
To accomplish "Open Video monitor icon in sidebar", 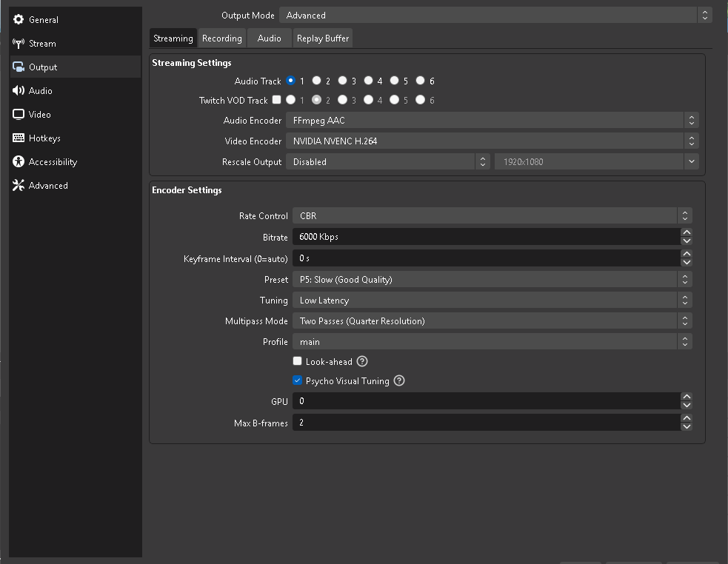I will (19, 114).
